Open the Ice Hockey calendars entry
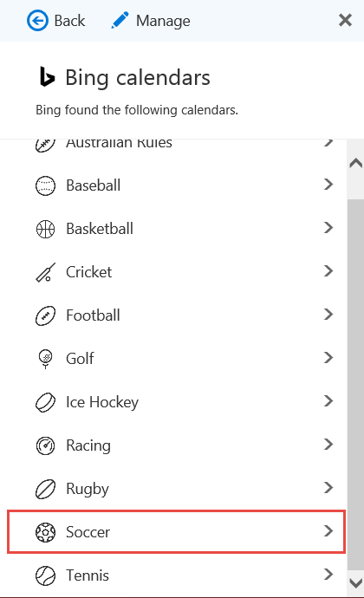 point(176,402)
